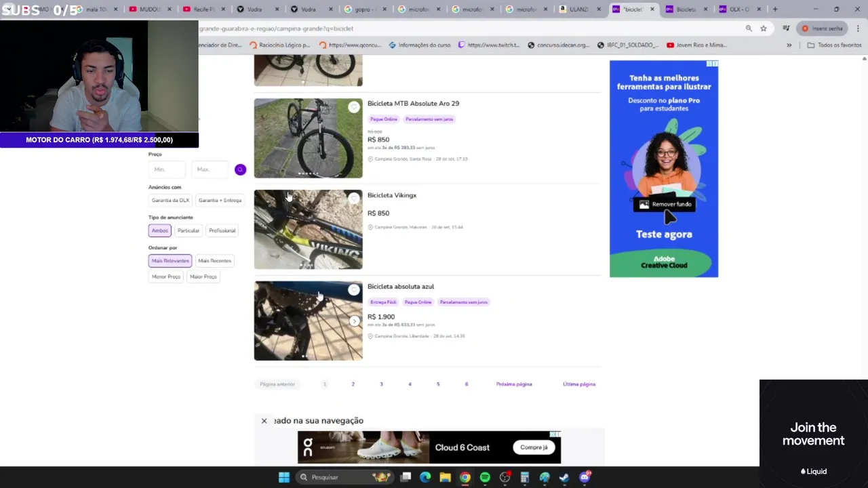Go to Próxima página
This screenshot has width=868, height=488.
514,384
